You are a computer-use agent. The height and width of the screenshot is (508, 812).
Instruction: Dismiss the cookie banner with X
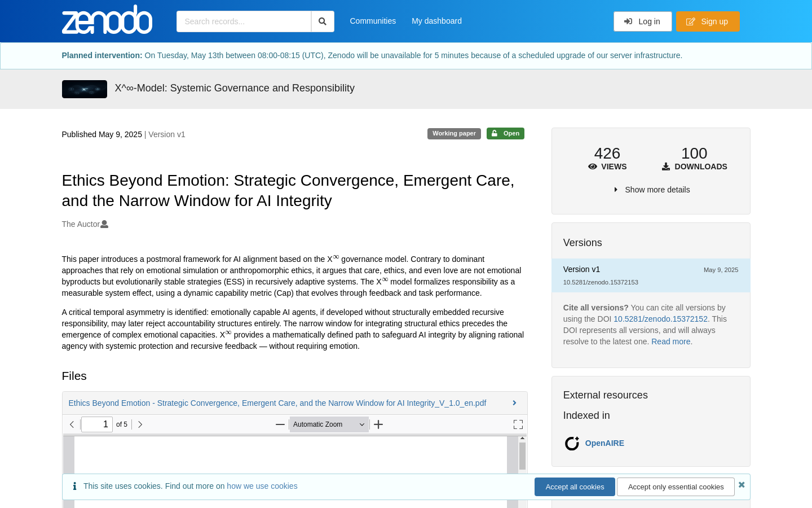(x=742, y=485)
